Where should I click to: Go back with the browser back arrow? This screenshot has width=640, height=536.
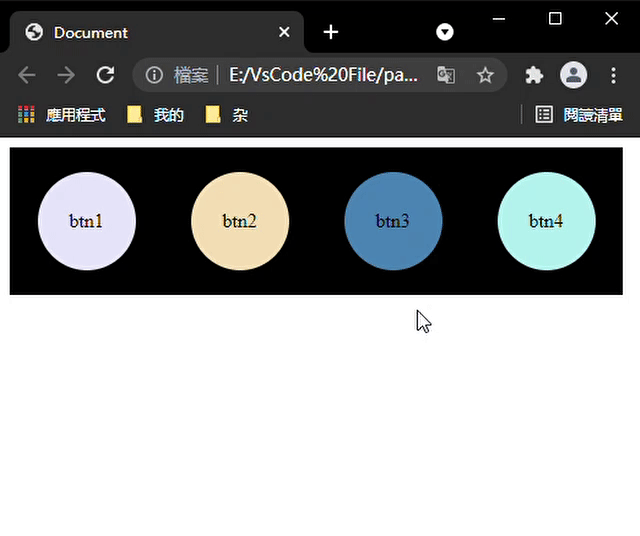click(x=27, y=75)
